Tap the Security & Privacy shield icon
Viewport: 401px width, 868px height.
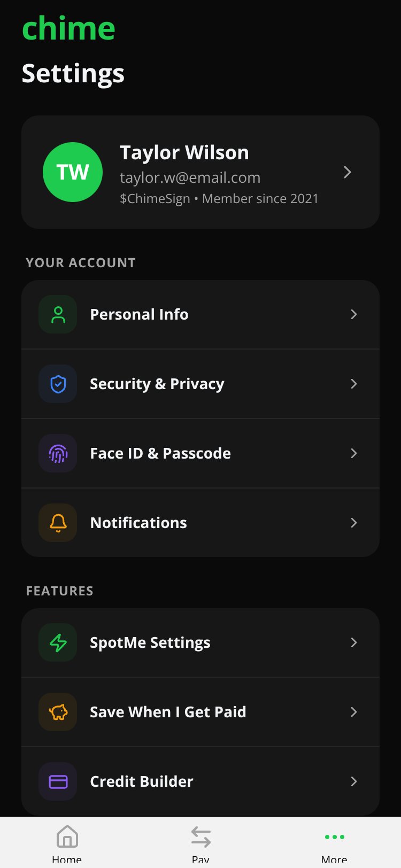(58, 384)
